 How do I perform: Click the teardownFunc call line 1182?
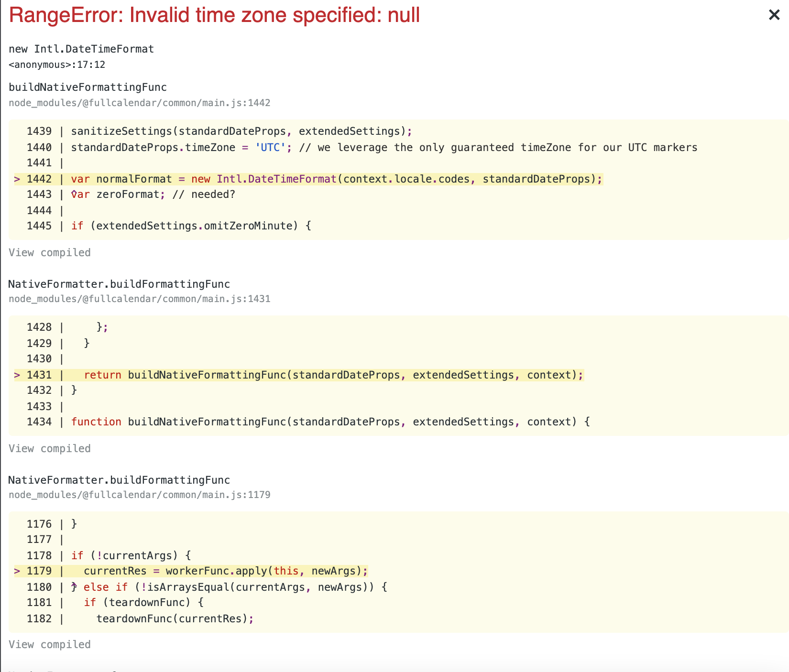175,618
